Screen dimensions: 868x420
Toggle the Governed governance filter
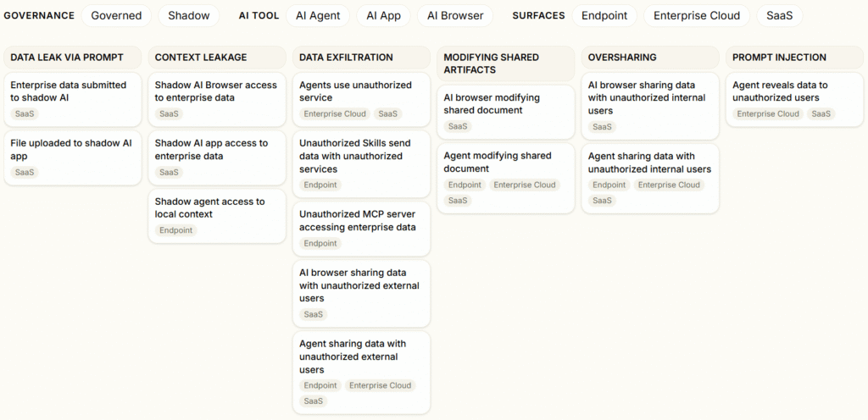coord(116,15)
